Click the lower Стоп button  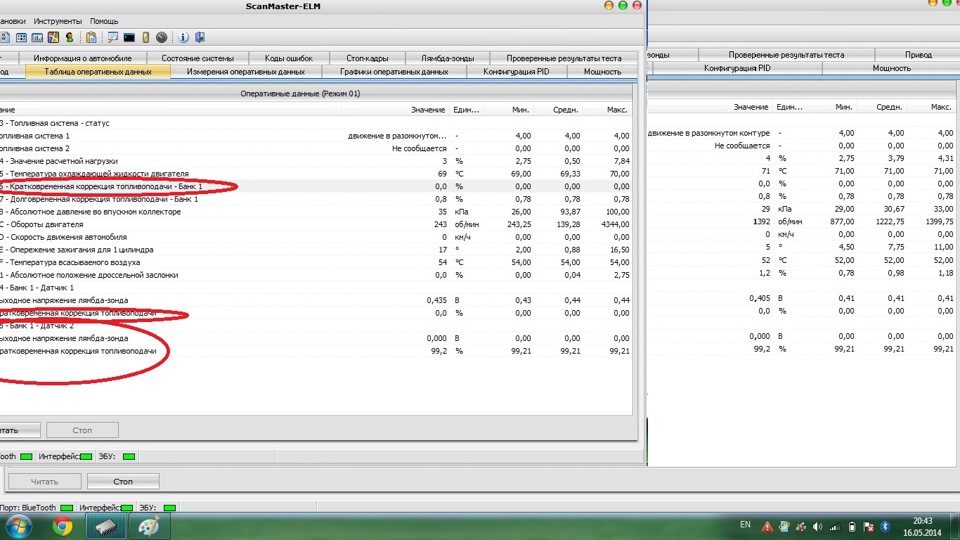click(123, 481)
